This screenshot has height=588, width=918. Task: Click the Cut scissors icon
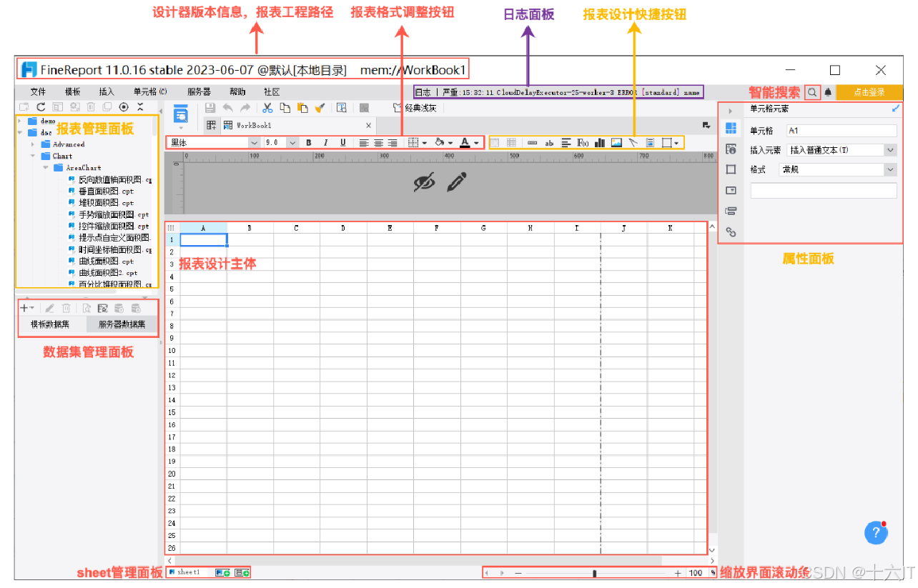[x=267, y=108]
